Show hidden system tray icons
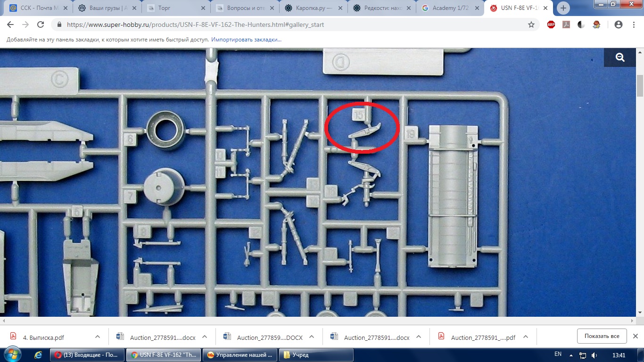The width and height of the screenshot is (644, 362). pyautogui.click(x=571, y=355)
